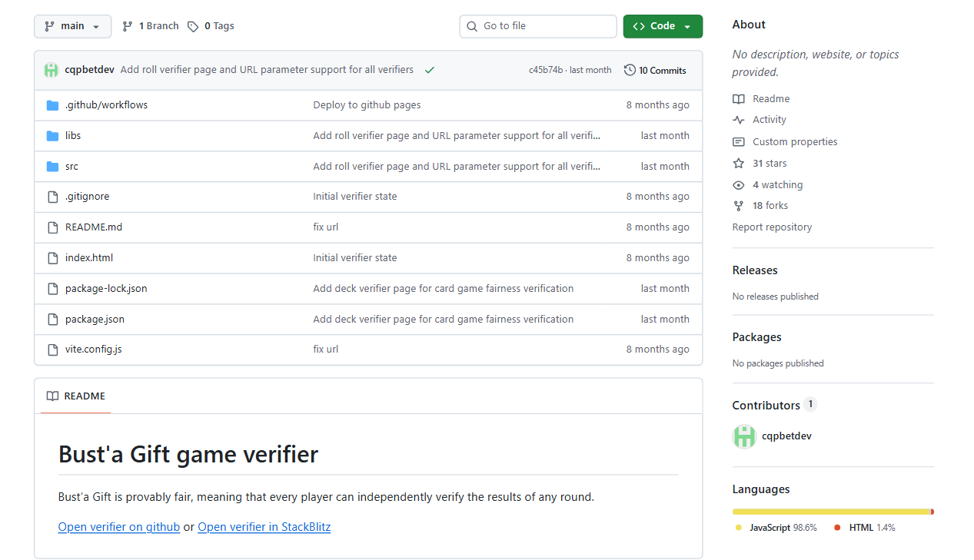Select the README tab
Screen dimensions: 974x560
click(75, 396)
